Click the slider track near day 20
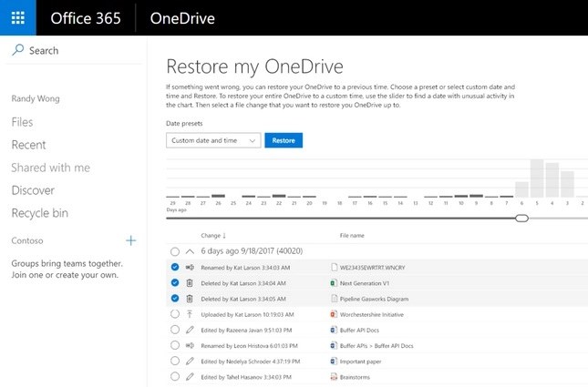Viewport: 588px width, 387px height. (x=309, y=218)
